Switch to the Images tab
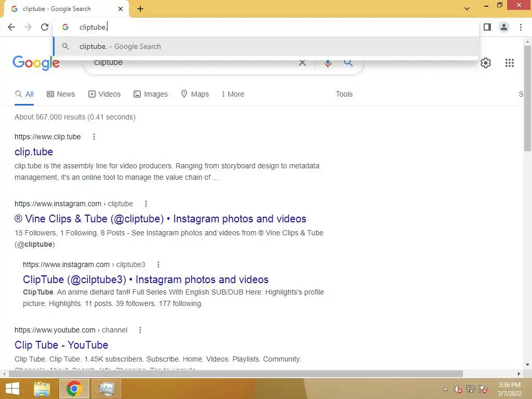This screenshot has height=399, width=532. (x=151, y=95)
